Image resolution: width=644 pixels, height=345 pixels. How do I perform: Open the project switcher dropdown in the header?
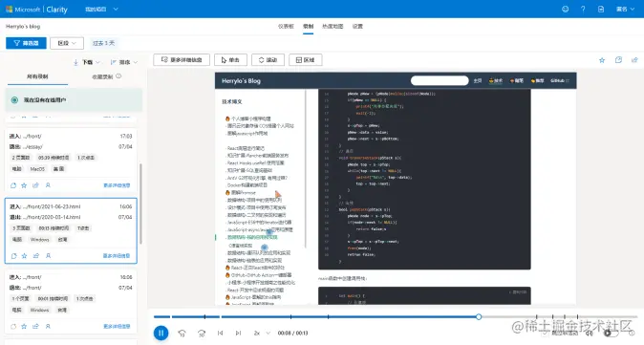[101, 9]
